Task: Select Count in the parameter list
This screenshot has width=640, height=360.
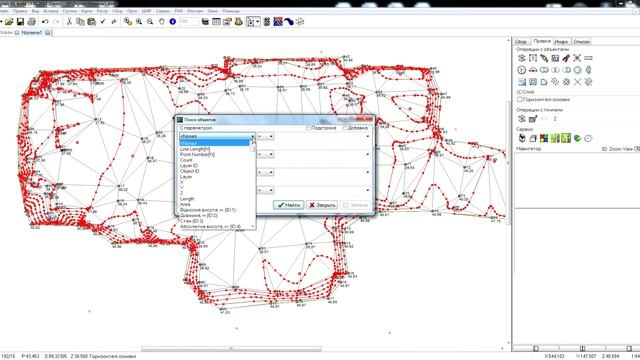Action: coord(186,160)
